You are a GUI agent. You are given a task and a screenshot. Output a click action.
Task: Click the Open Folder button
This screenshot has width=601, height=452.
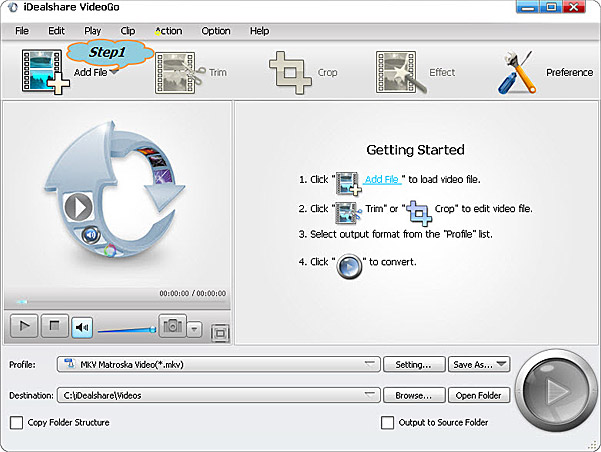click(x=479, y=395)
